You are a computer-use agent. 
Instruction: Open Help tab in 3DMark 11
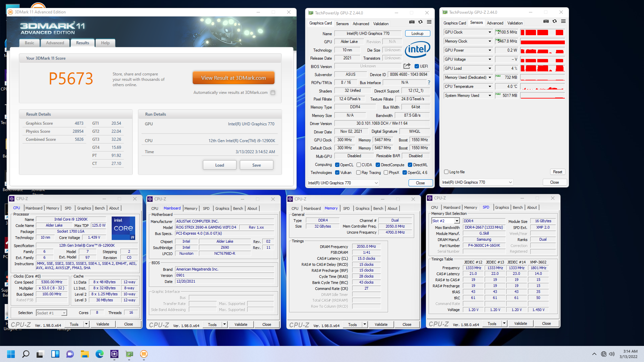click(x=105, y=43)
